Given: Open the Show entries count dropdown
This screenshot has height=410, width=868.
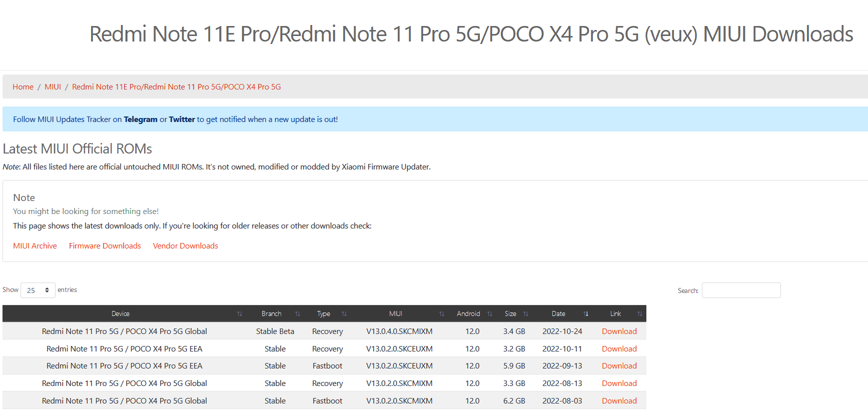Looking at the screenshot, I should 38,290.
